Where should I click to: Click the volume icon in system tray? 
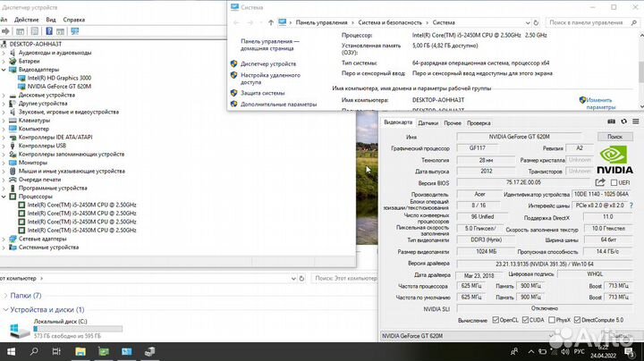[565, 351]
